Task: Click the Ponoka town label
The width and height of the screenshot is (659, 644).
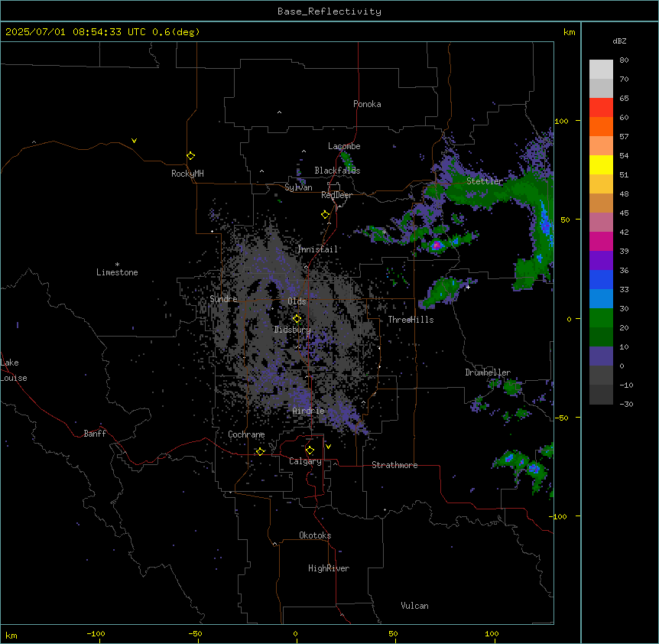Action: tap(367, 104)
